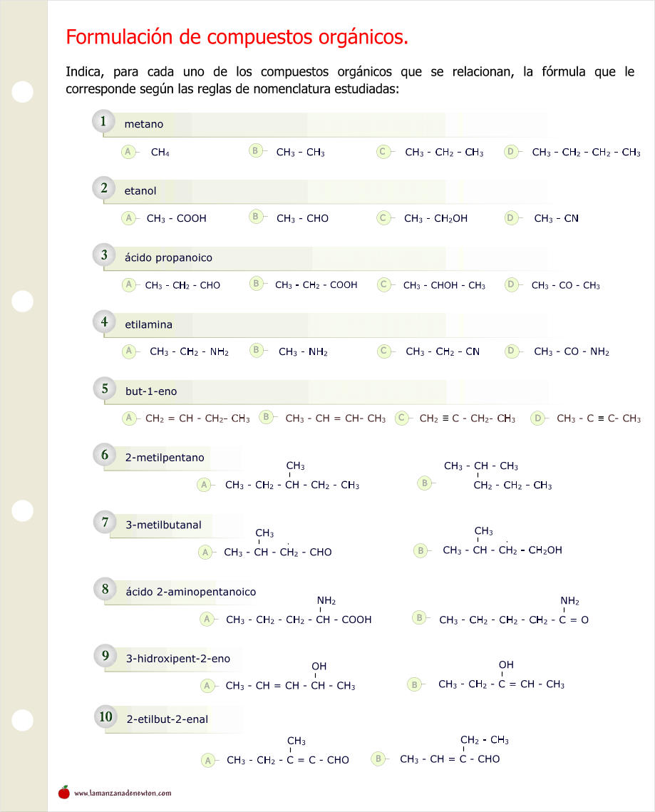This screenshot has height=812, width=655.
Task: Click the page title Formulación de compuestos orgánicos
Action: point(237,37)
